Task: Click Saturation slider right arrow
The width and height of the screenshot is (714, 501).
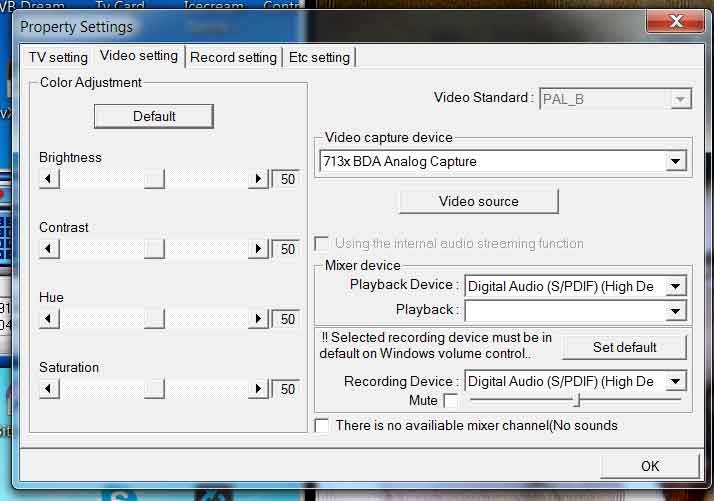Action: [x=259, y=389]
